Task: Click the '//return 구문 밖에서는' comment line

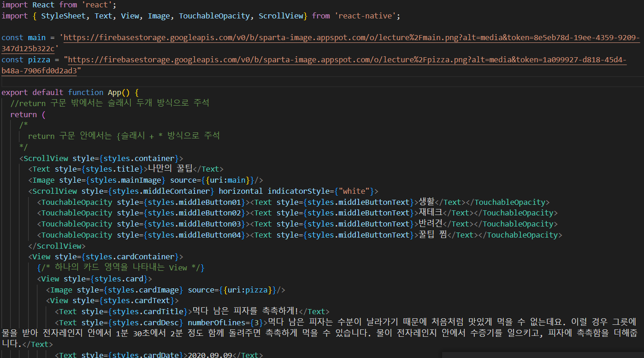Action: [x=110, y=103]
